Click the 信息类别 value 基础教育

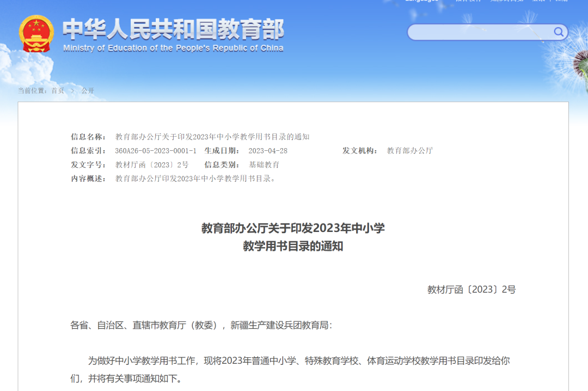click(x=266, y=164)
